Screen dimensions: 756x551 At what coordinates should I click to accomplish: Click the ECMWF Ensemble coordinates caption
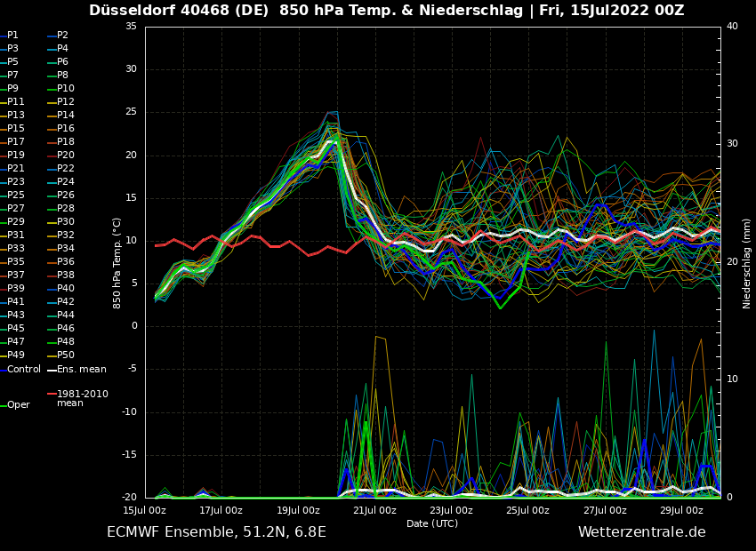pos(216,532)
